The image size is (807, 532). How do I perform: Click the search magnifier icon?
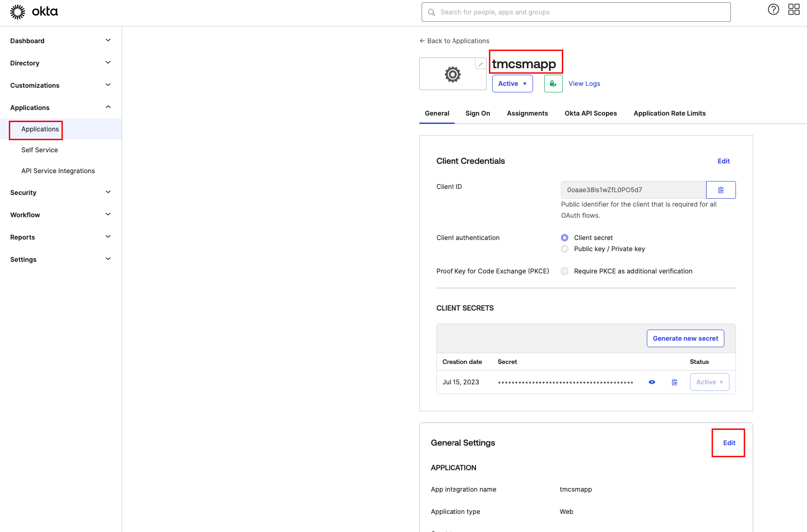click(x=431, y=12)
